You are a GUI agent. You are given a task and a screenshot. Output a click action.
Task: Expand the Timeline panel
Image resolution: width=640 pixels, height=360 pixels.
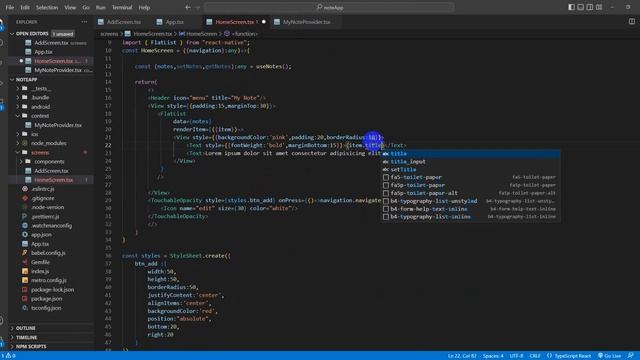tap(26, 338)
